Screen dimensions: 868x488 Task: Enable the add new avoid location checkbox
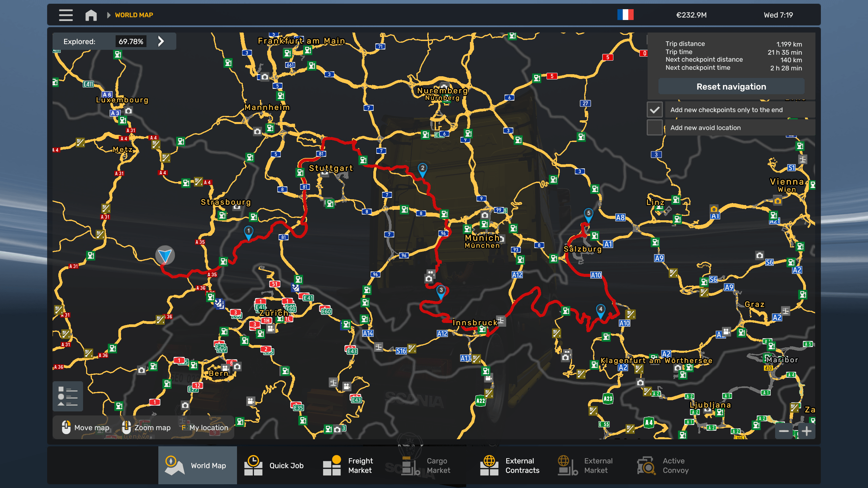point(654,128)
